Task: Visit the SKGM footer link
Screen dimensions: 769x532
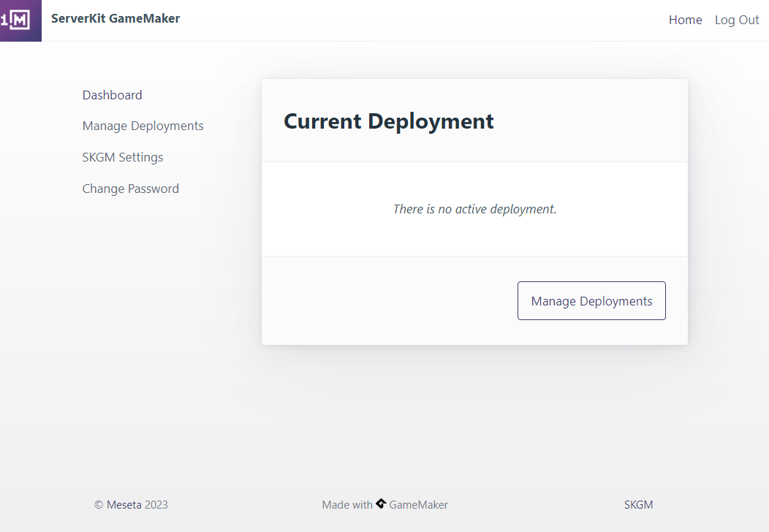Action: tap(639, 504)
